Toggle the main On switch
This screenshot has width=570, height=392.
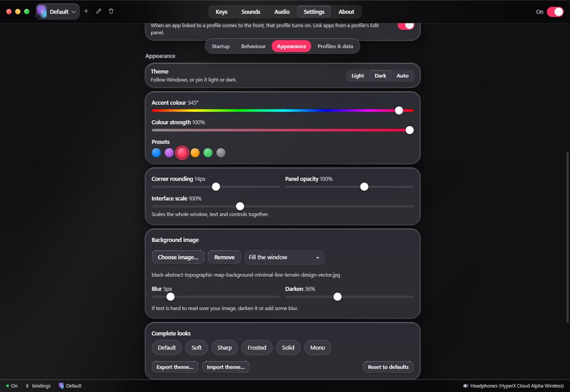tap(555, 11)
